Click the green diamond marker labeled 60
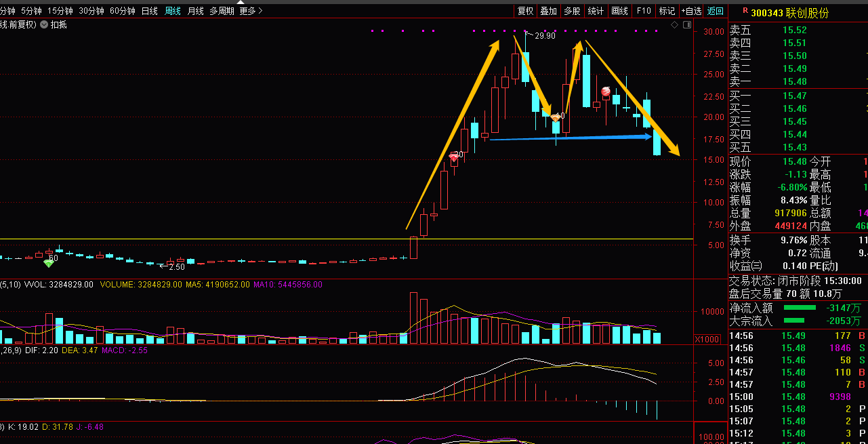 [x=48, y=262]
